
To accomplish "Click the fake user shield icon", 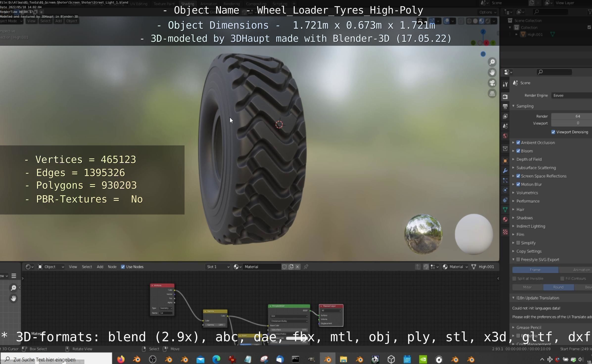I will coord(284,267).
